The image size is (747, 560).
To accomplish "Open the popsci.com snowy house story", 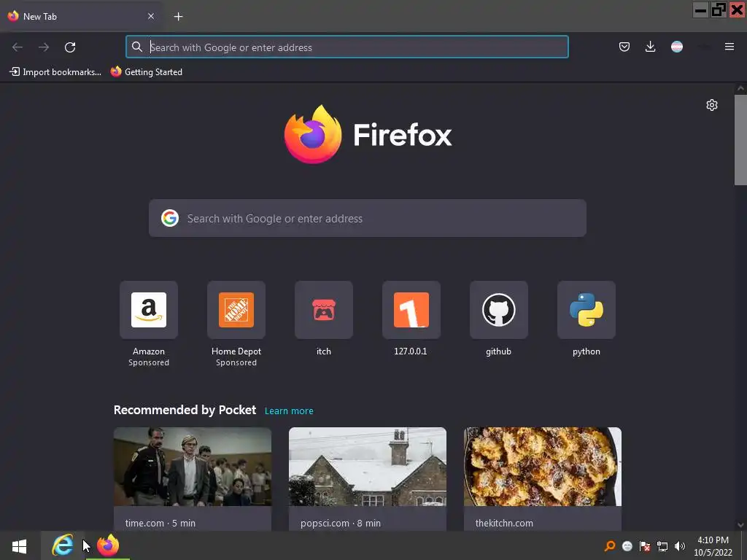I will pos(368,467).
